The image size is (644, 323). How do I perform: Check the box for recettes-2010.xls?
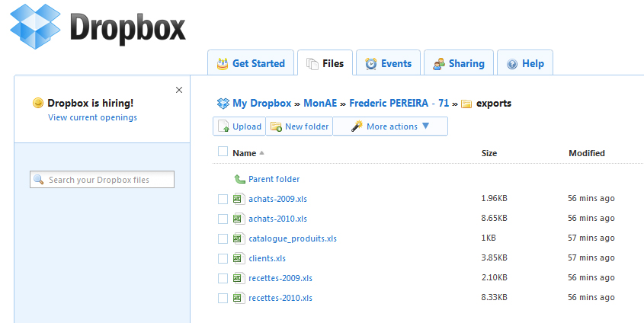pyautogui.click(x=223, y=298)
